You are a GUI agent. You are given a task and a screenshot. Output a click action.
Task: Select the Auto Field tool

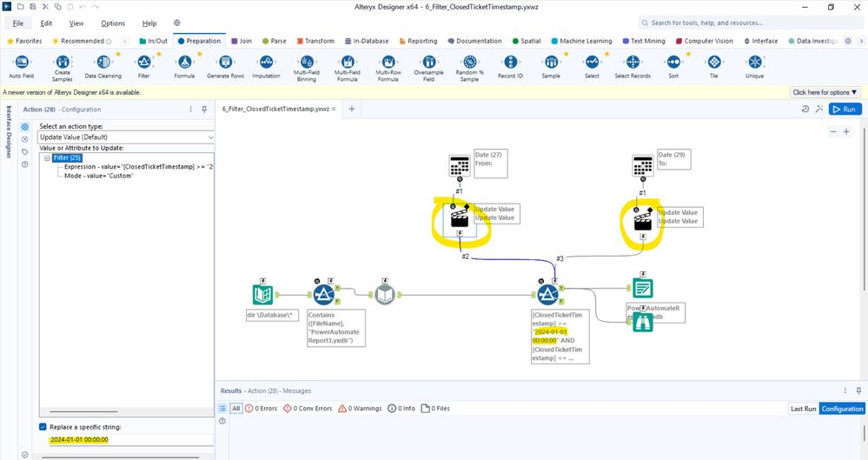coord(22,62)
